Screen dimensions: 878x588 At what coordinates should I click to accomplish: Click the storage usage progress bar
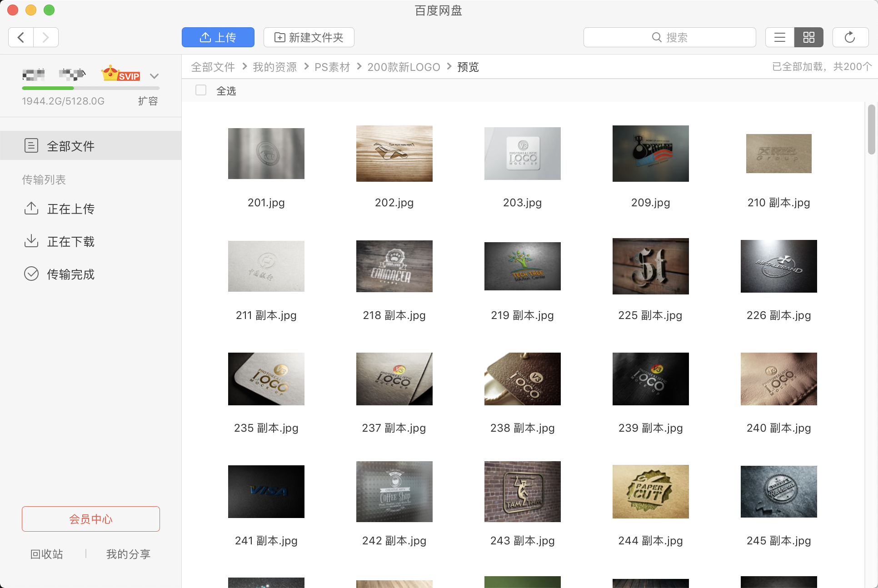pyautogui.click(x=91, y=88)
